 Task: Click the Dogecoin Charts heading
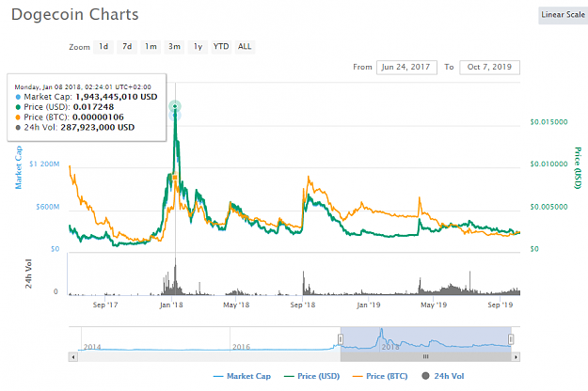tap(75, 15)
